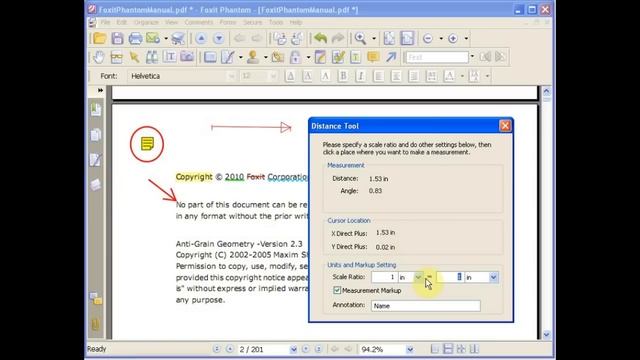Screen dimensions: 640x360
Task: Expand the navigation panel double-arrow
Action: pos(100,90)
